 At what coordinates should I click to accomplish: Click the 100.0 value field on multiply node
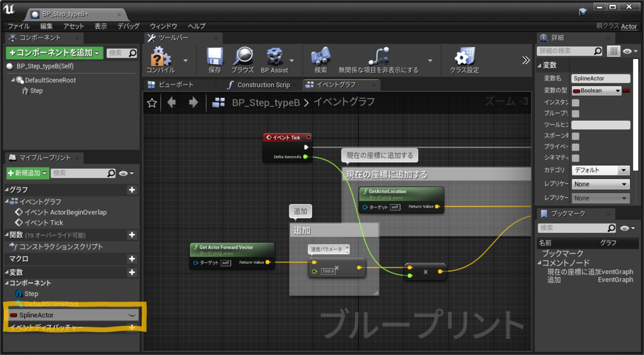coord(328,271)
